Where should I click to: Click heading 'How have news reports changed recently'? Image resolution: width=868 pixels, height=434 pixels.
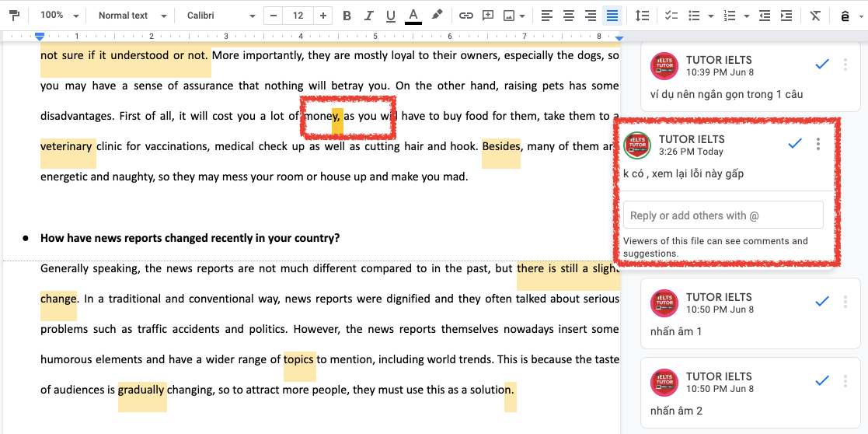coord(190,238)
